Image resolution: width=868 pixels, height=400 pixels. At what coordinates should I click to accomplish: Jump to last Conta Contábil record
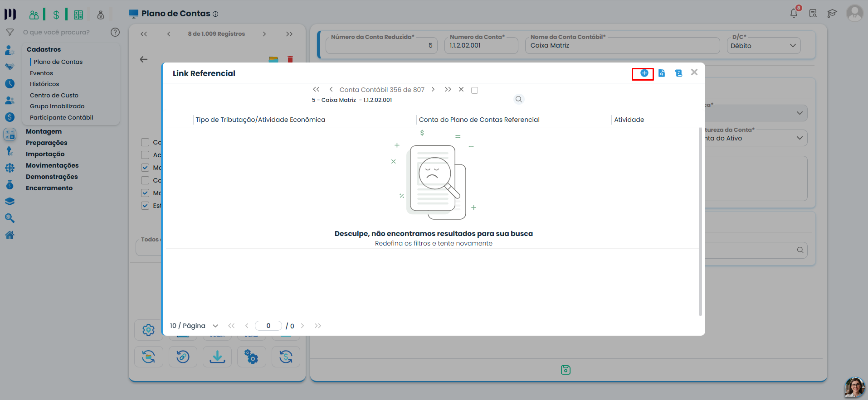tap(448, 90)
